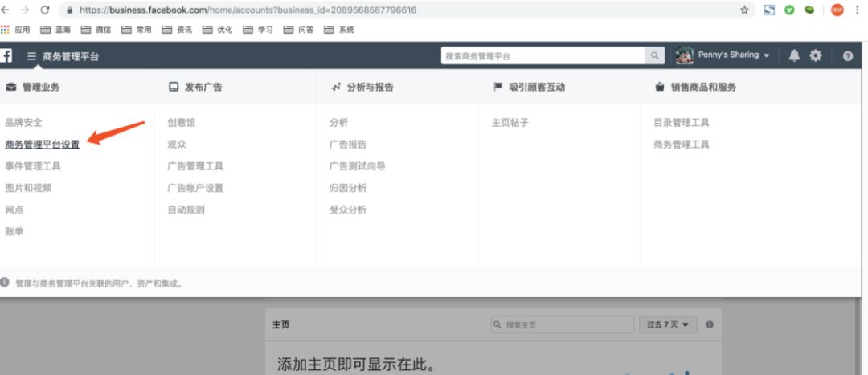
Task: Bookmark this page with the star icon
Action: 744,10
